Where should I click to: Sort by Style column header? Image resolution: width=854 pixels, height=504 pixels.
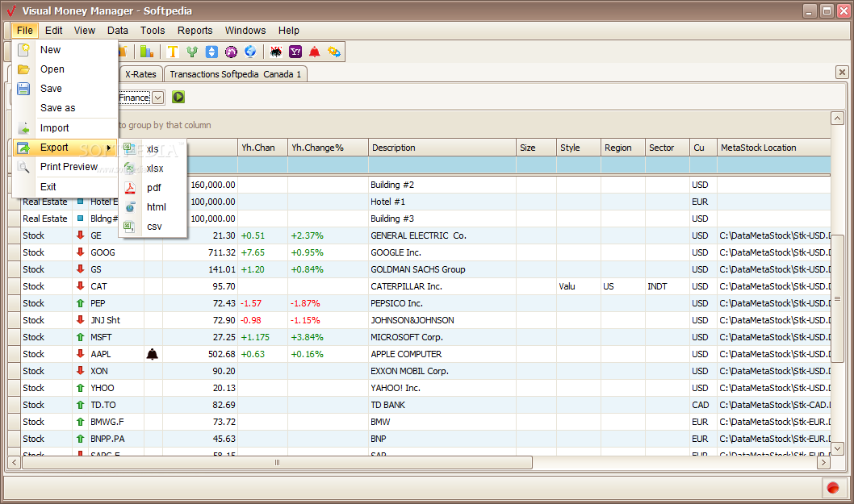pos(579,148)
